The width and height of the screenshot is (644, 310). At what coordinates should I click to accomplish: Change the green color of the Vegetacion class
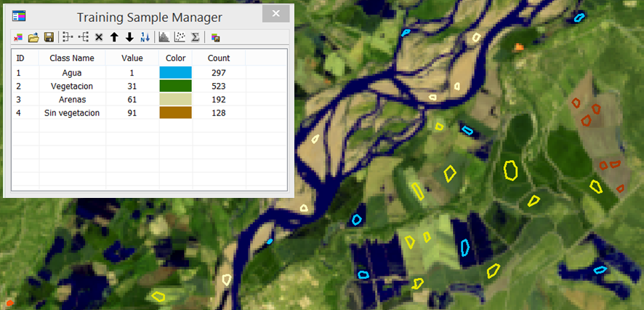pos(175,86)
